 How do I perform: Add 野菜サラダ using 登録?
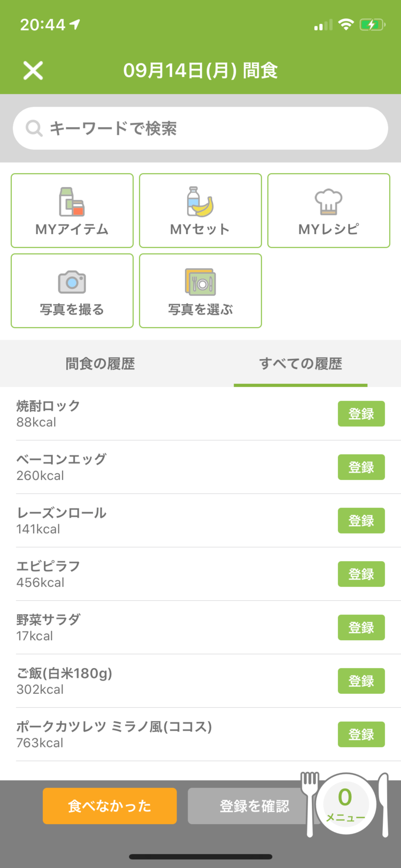pos(361,627)
